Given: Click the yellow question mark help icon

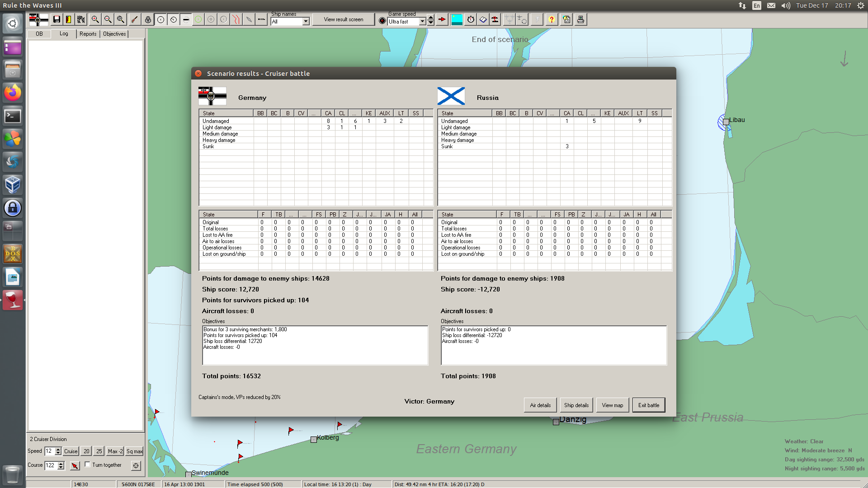Looking at the screenshot, I should pyautogui.click(x=552, y=19).
